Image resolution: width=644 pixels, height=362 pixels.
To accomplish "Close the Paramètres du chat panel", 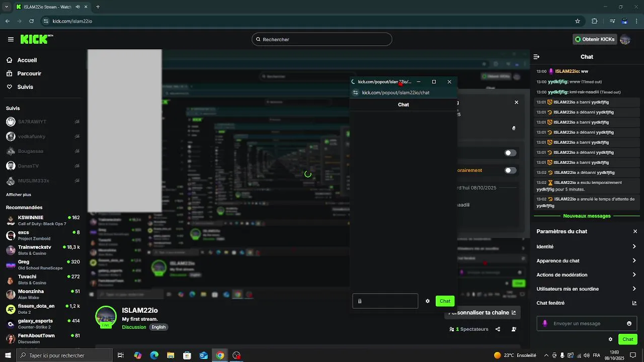I will (635, 232).
